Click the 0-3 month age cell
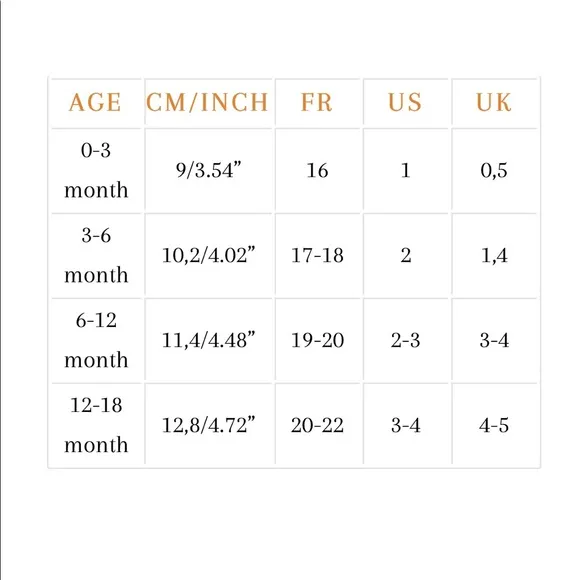The width and height of the screenshot is (580, 580). (x=96, y=170)
